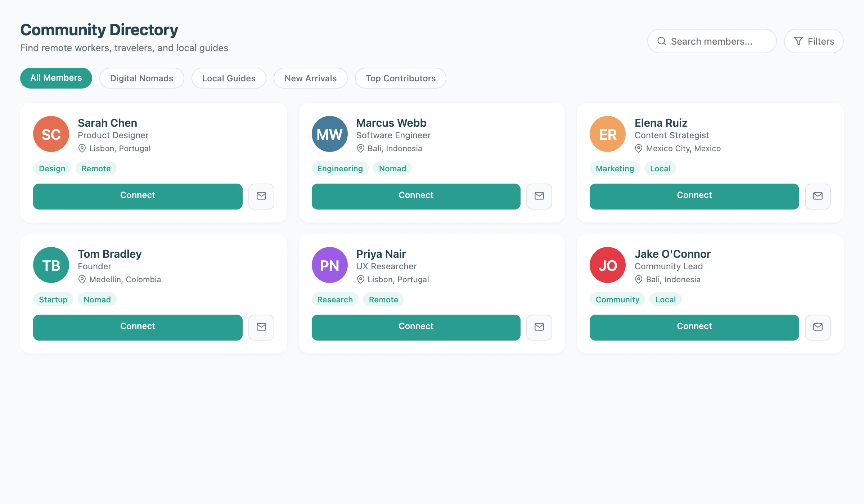864x504 pixels.
Task: Tap the mail icon on Jake O'Connor's card
Action: pos(818,327)
